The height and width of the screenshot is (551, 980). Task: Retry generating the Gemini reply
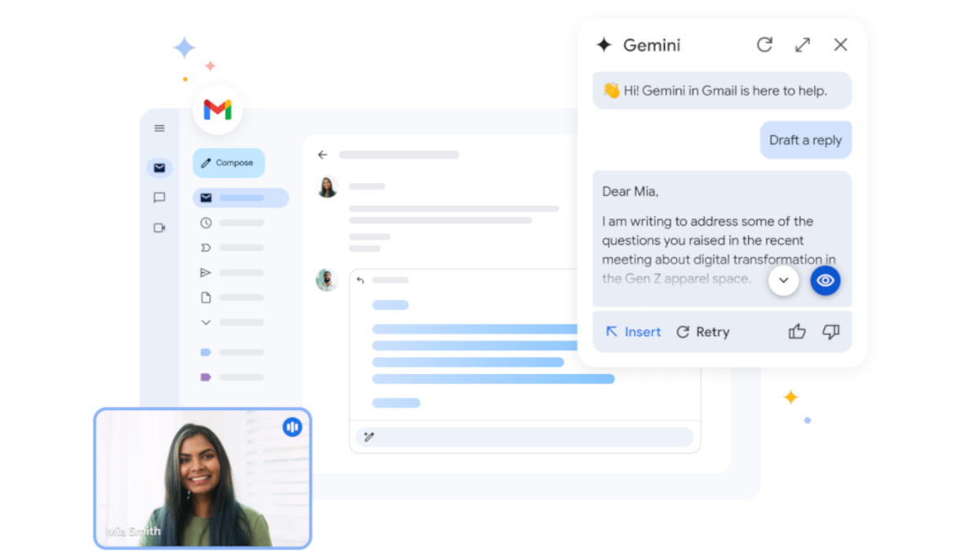pos(702,331)
